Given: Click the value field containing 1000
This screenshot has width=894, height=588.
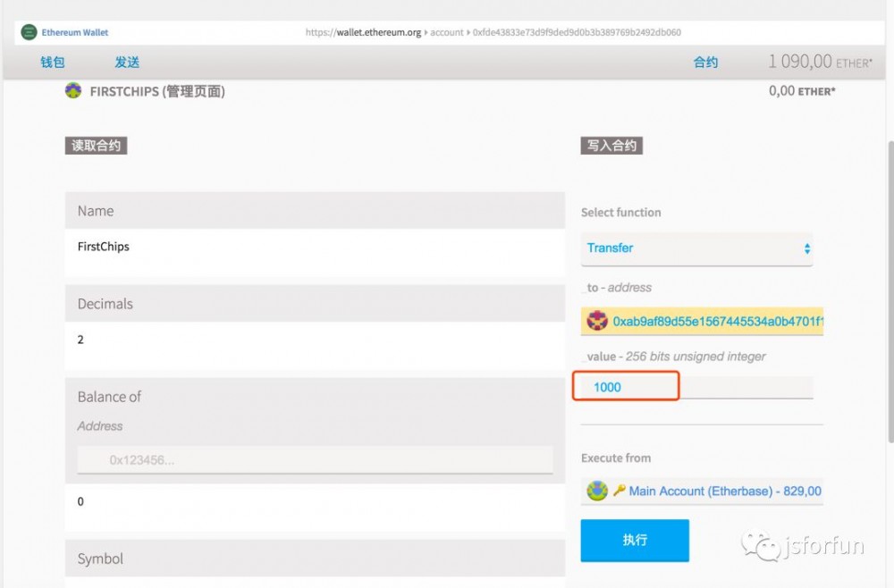Looking at the screenshot, I should coord(626,386).
